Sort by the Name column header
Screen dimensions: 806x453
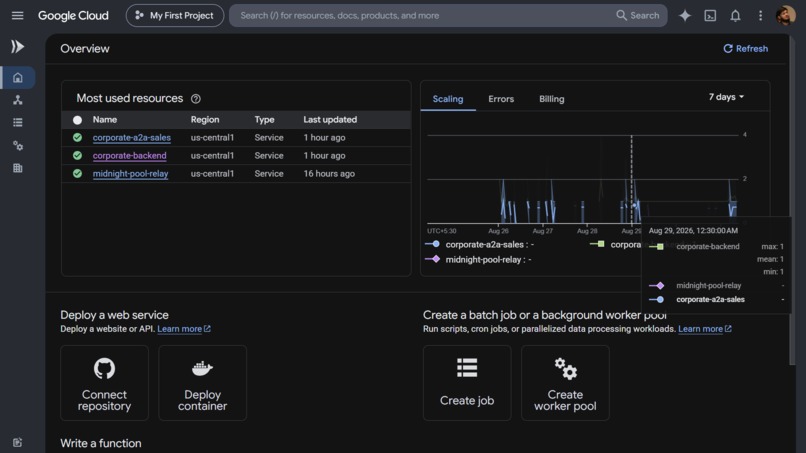(105, 119)
